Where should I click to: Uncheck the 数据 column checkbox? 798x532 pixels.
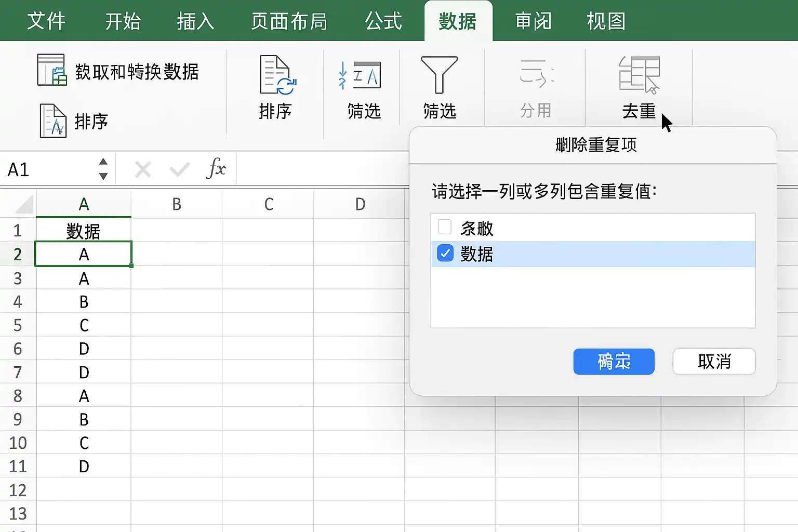click(445, 253)
